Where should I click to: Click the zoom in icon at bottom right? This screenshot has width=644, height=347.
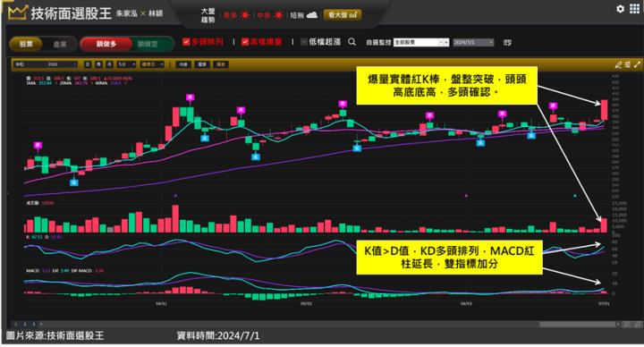638,325
